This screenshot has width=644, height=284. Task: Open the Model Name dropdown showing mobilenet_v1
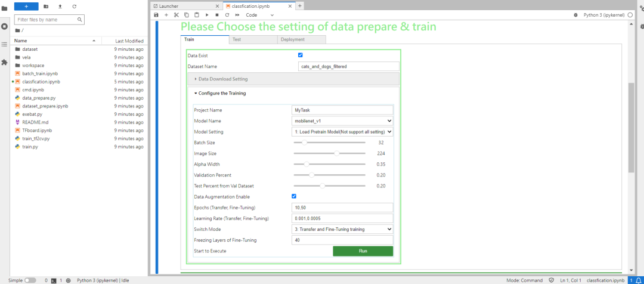(x=342, y=121)
